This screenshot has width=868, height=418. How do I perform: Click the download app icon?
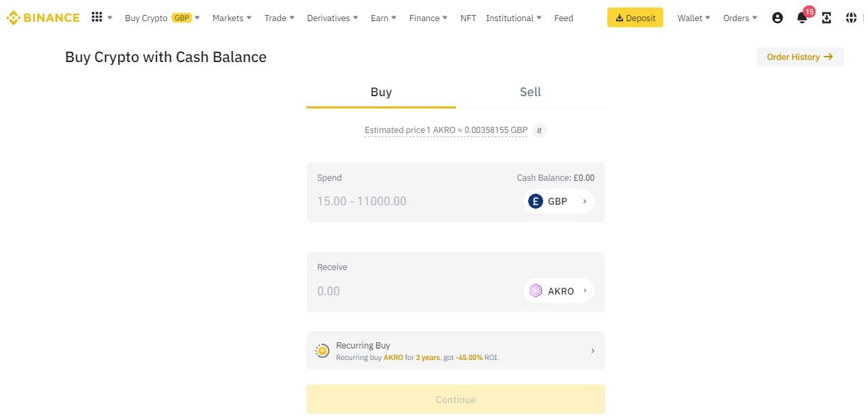[826, 18]
